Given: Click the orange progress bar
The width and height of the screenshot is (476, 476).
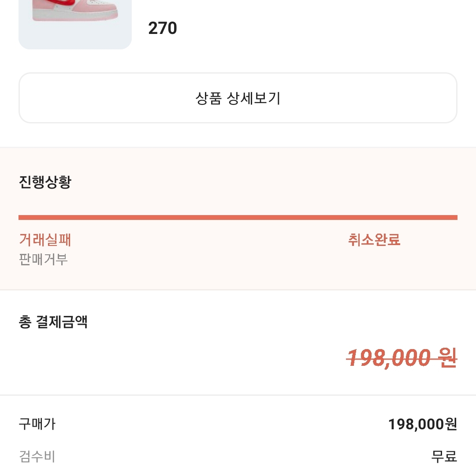Looking at the screenshot, I should 238,216.
